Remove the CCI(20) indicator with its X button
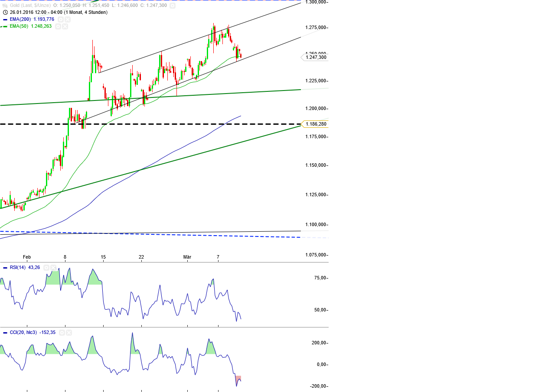This screenshot has width=535, height=392. (69, 333)
